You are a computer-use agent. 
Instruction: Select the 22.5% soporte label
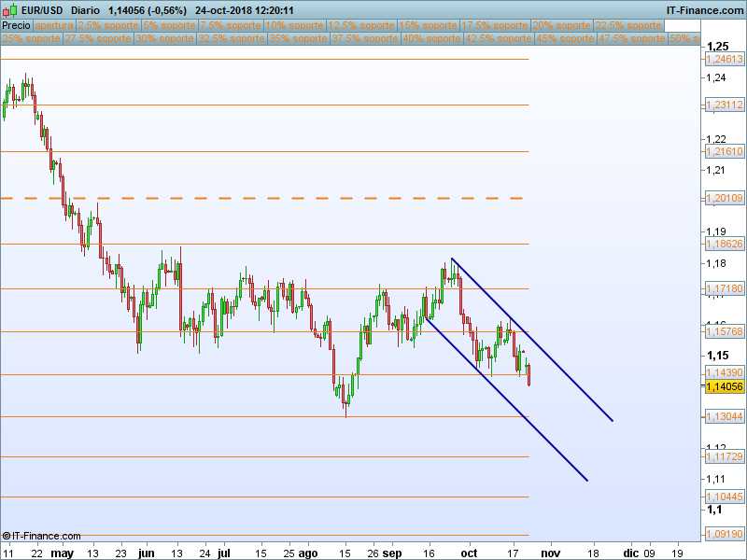point(628,26)
